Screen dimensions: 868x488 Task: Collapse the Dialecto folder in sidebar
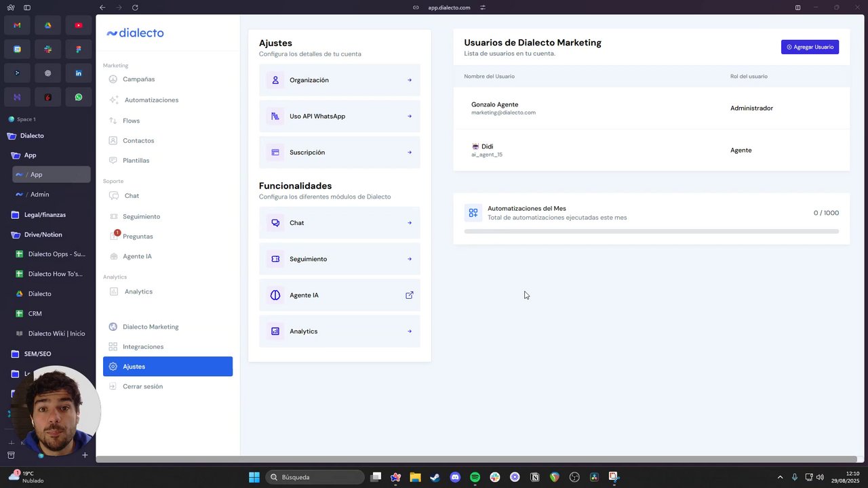pos(12,136)
